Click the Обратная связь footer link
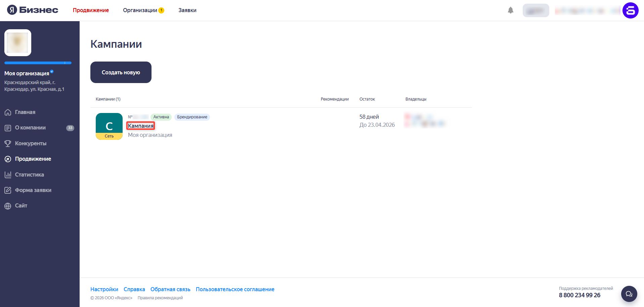The image size is (644, 307). click(x=170, y=289)
